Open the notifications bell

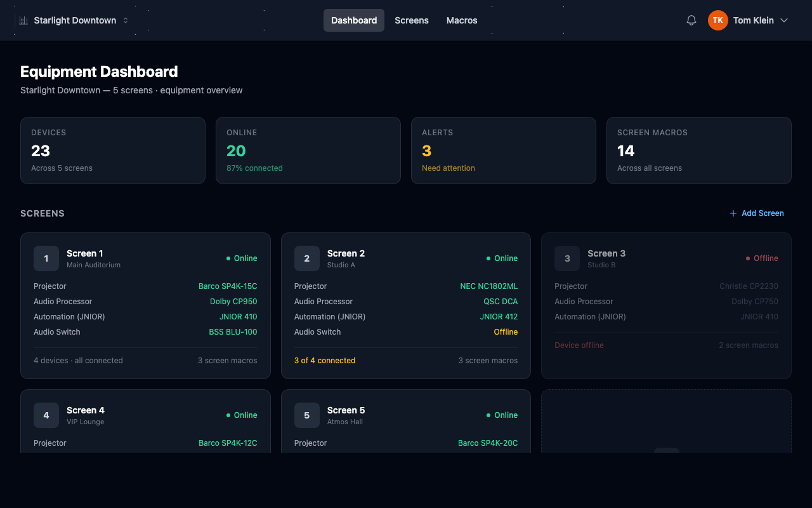(691, 20)
